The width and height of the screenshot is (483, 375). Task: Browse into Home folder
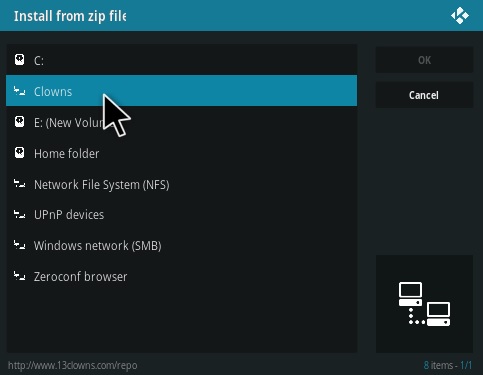tap(182, 153)
